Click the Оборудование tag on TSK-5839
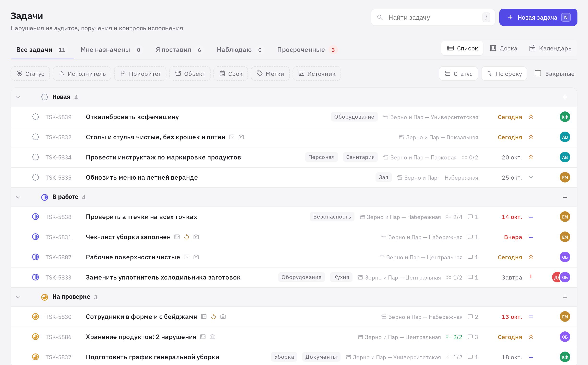This screenshot has height=365, width=588. coord(354,117)
